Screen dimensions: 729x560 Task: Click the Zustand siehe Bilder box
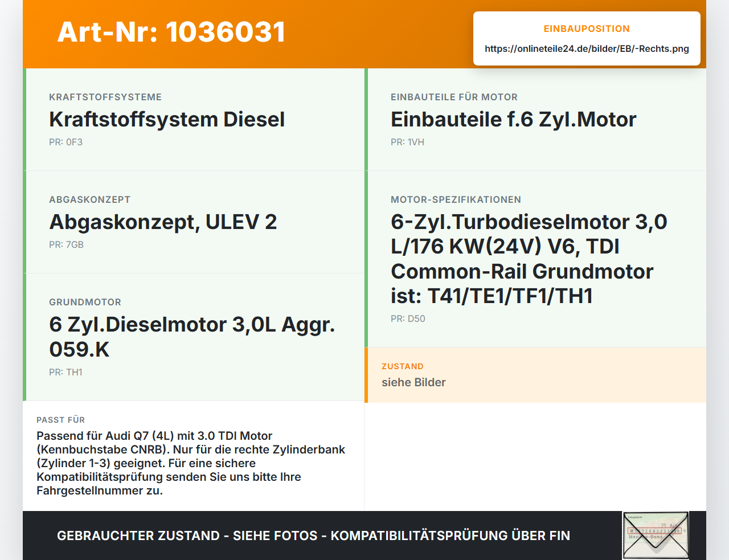point(535,375)
